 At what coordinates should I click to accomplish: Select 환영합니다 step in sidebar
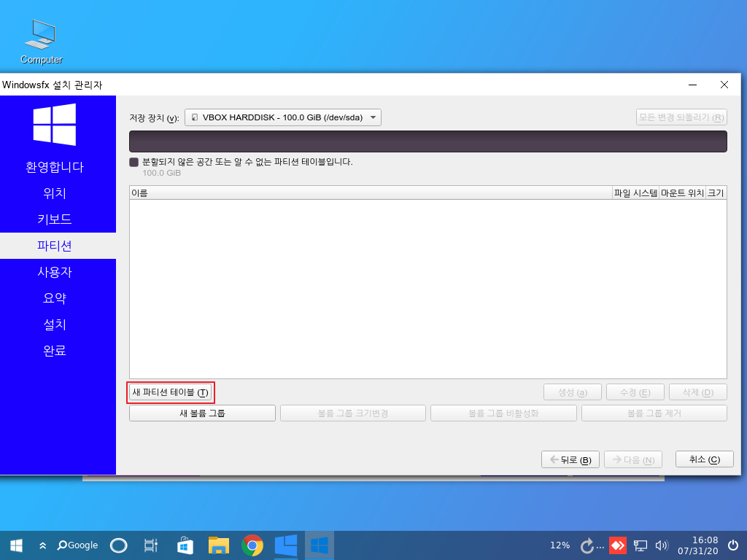pos(55,167)
